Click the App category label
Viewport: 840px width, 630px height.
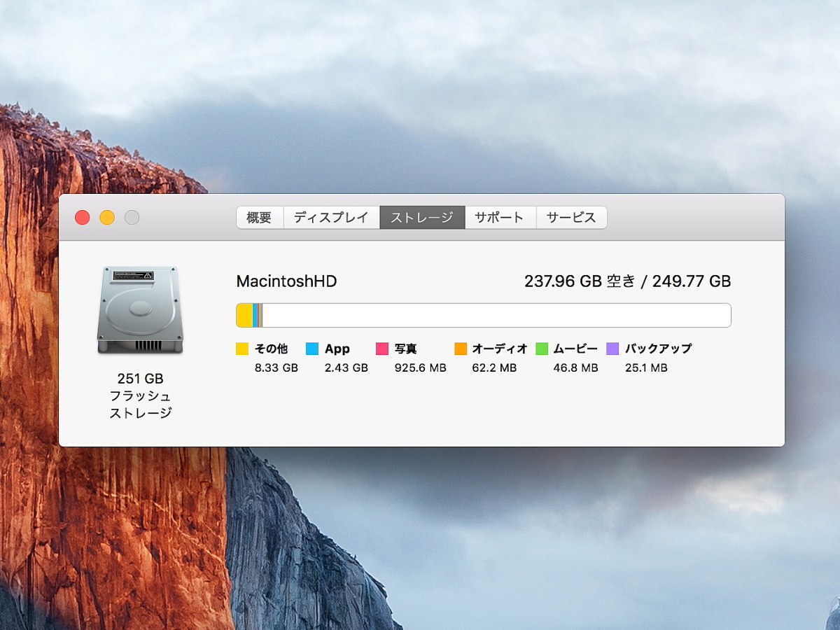(x=337, y=349)
